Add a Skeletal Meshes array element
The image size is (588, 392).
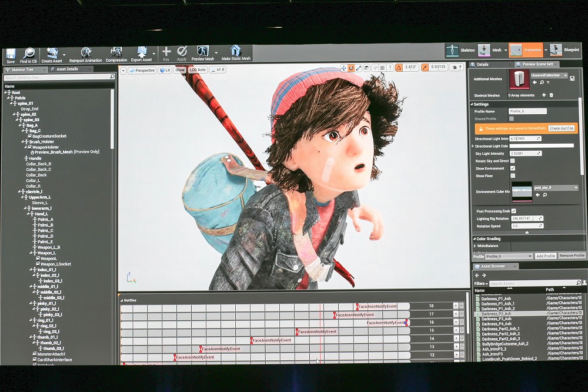[x=544, y=95]
